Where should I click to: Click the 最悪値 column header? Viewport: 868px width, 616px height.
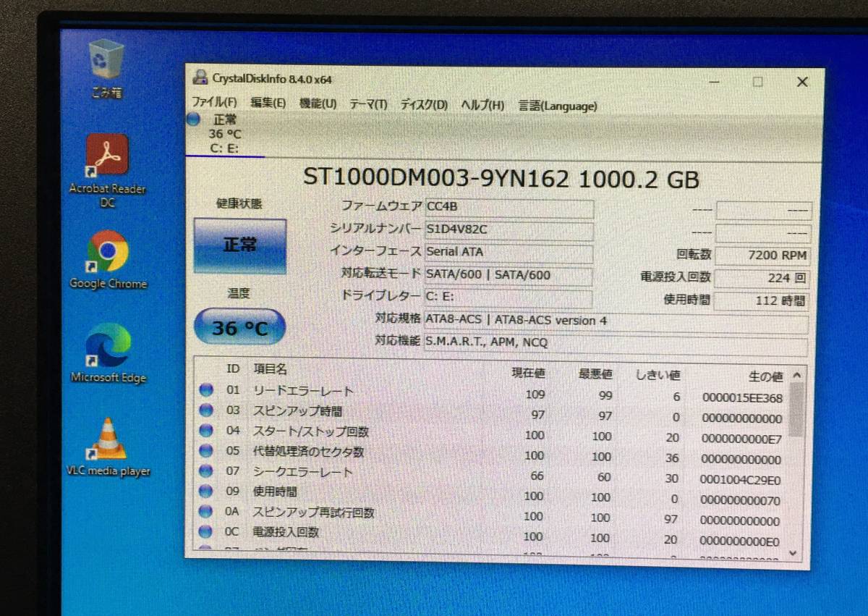click(x=595, y=374)
